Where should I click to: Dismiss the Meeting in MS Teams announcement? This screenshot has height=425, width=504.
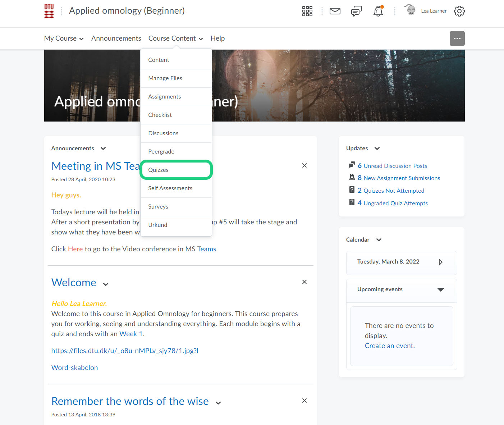tap(304, 165)
